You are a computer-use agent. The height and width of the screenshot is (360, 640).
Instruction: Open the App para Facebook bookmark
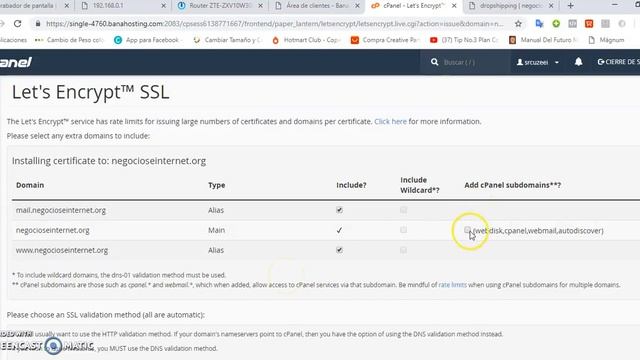pyautogui.click(x=147, y=40)
